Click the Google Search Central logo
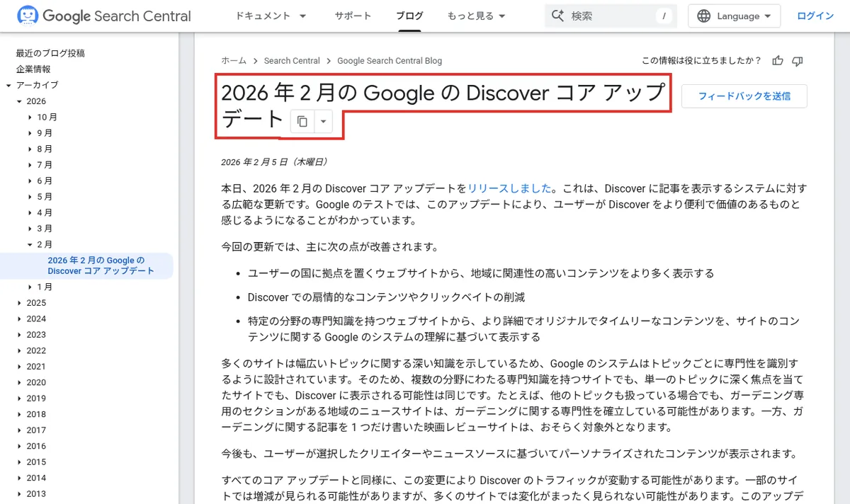Viewport: 850px width, 504px height. point(104,16)
